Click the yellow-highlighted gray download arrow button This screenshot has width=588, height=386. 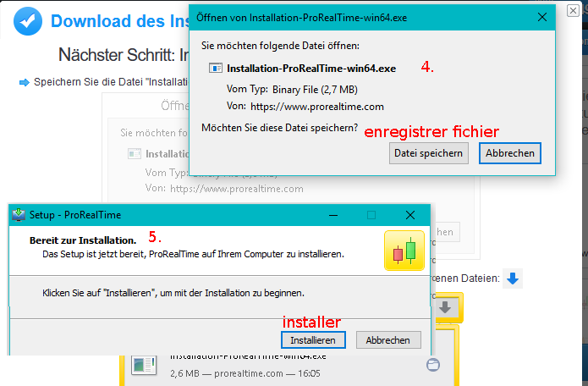pos(446,307)
